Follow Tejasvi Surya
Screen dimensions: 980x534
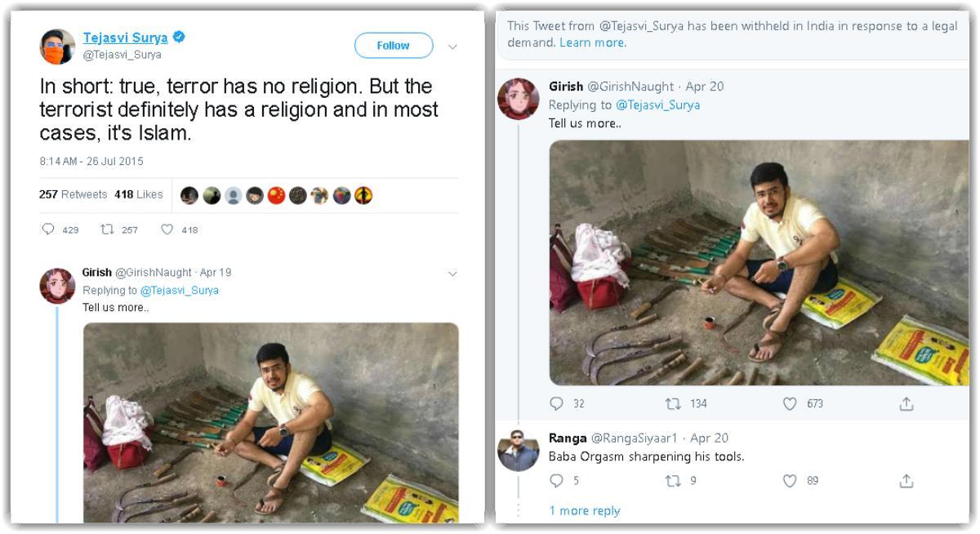(393, 46)
